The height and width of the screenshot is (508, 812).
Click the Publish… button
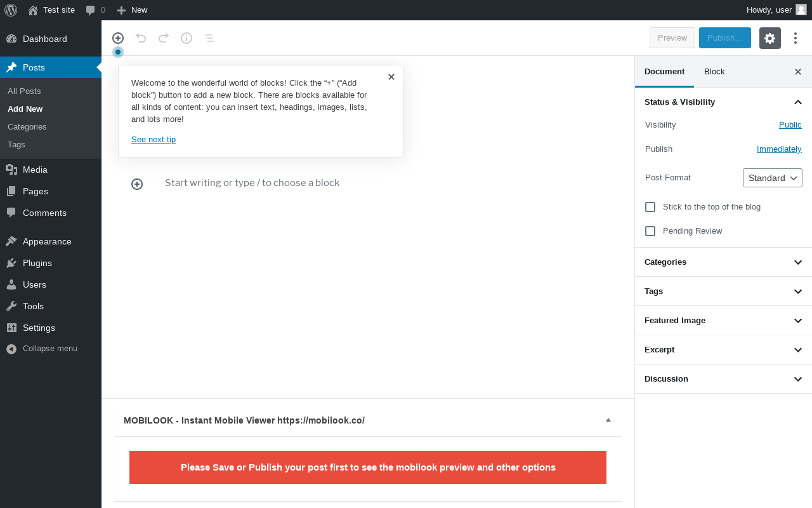(725, 38)
